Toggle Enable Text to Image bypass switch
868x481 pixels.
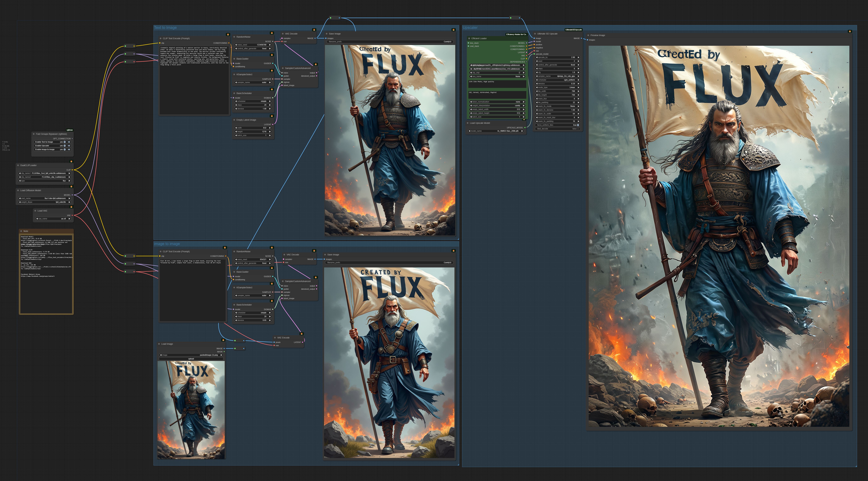pyautogui.click(x=65, y=142)
